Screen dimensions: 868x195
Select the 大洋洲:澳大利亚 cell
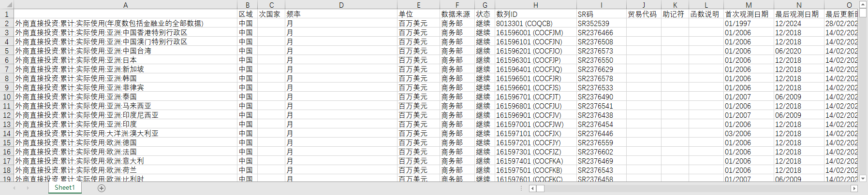(x=126, y=133)
